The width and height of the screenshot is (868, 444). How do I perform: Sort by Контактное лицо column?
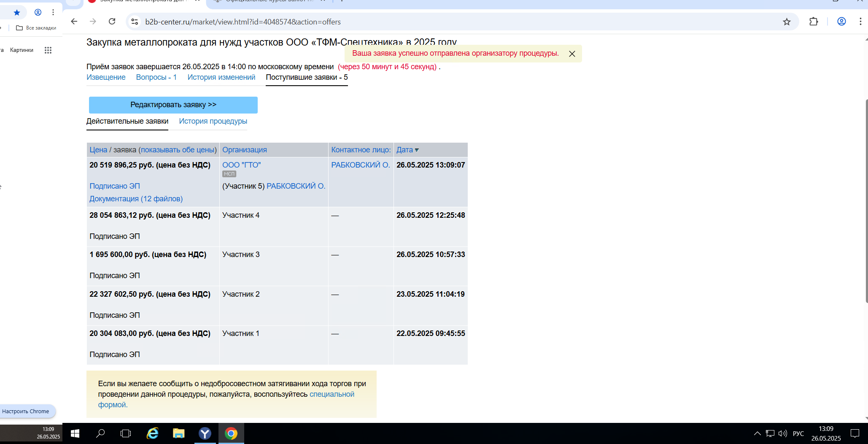click(x=361, y=150)
